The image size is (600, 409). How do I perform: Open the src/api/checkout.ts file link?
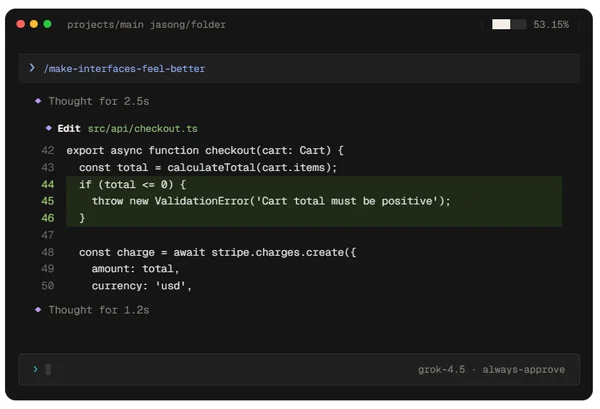point(143,129)
